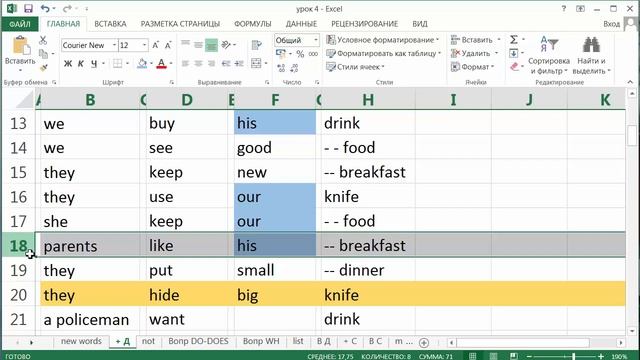Click the Вход sign-in link

point(611,24)
